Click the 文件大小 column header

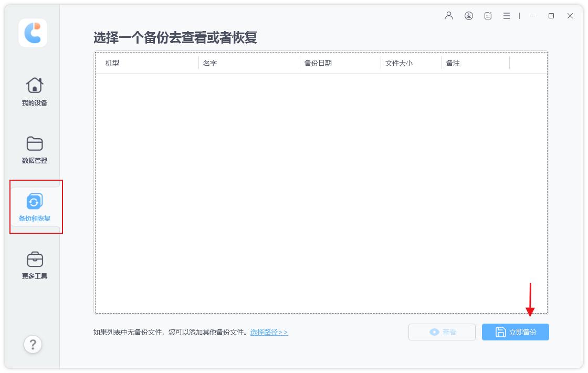(x=399, y=63)
